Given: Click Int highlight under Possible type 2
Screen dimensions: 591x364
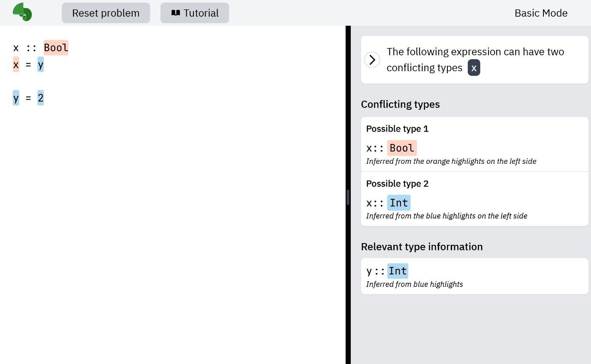Looking at the screenshot, I should [x=399, y=203].
